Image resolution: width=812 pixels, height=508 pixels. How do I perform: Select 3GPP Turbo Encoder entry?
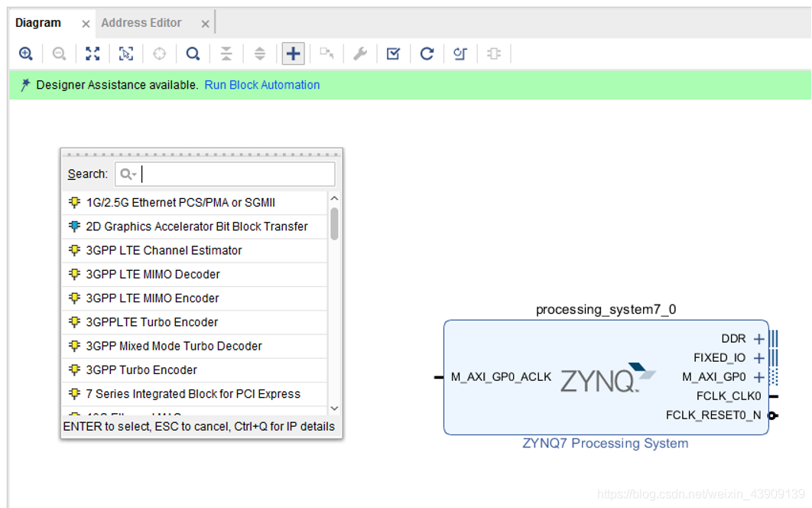[x=195, y=370]
